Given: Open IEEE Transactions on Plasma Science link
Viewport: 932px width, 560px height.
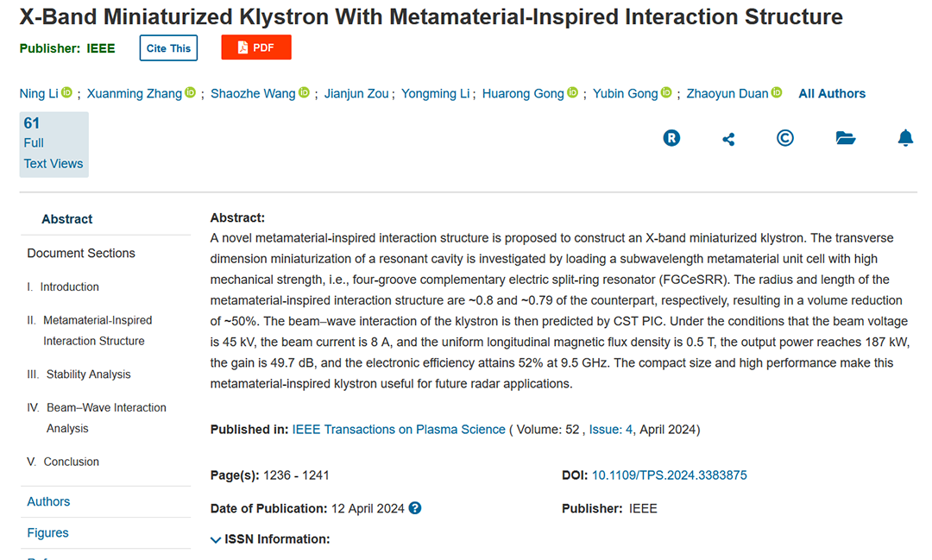Looking at the screenshot, I should pyautogui.click(x=399, y=430).
